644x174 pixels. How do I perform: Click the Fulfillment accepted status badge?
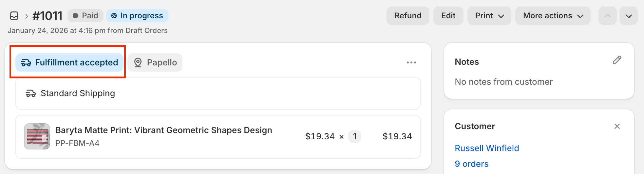pos(69,62)
